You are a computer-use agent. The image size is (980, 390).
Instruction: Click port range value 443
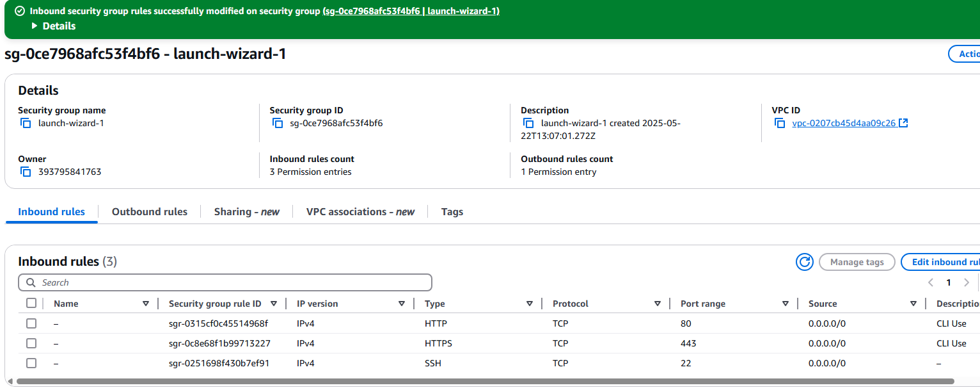[x=688, y=343]
